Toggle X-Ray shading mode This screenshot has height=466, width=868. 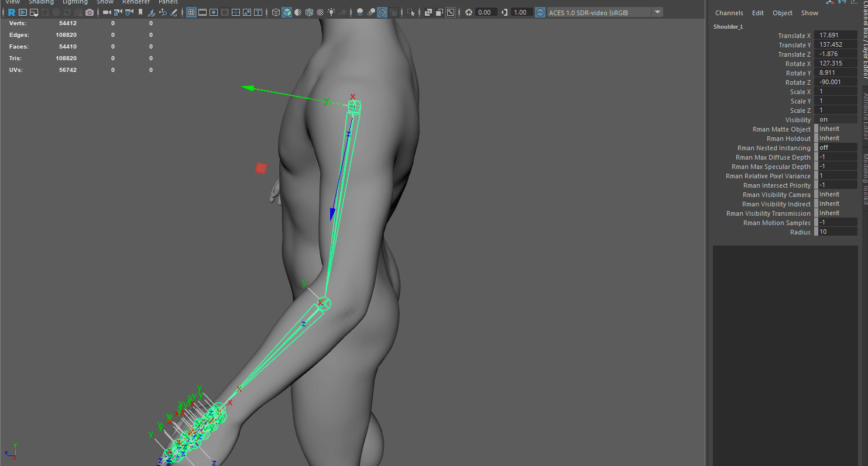(x=428, y=12)
